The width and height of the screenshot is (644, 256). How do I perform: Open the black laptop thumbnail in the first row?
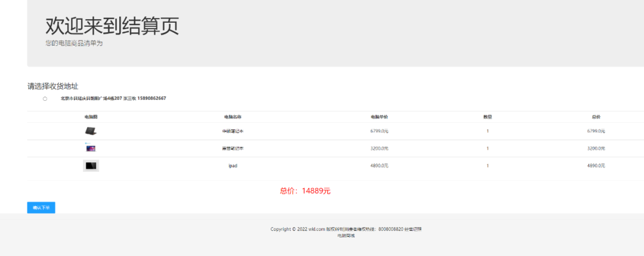(91, 131)
